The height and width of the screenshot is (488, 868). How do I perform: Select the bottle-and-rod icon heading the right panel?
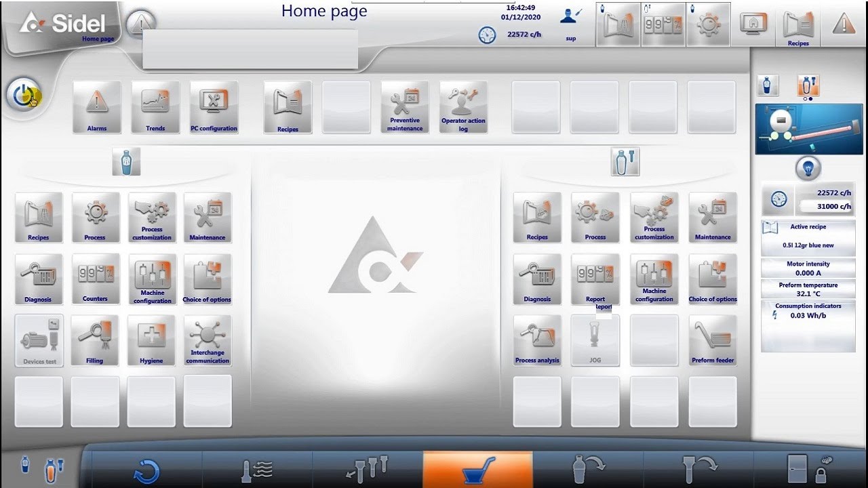625,162
